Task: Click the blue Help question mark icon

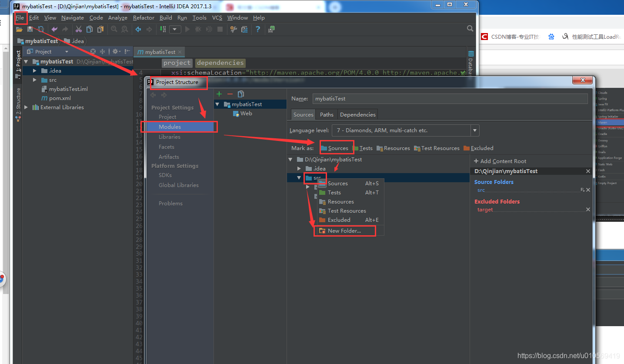Action: (258, 29)
